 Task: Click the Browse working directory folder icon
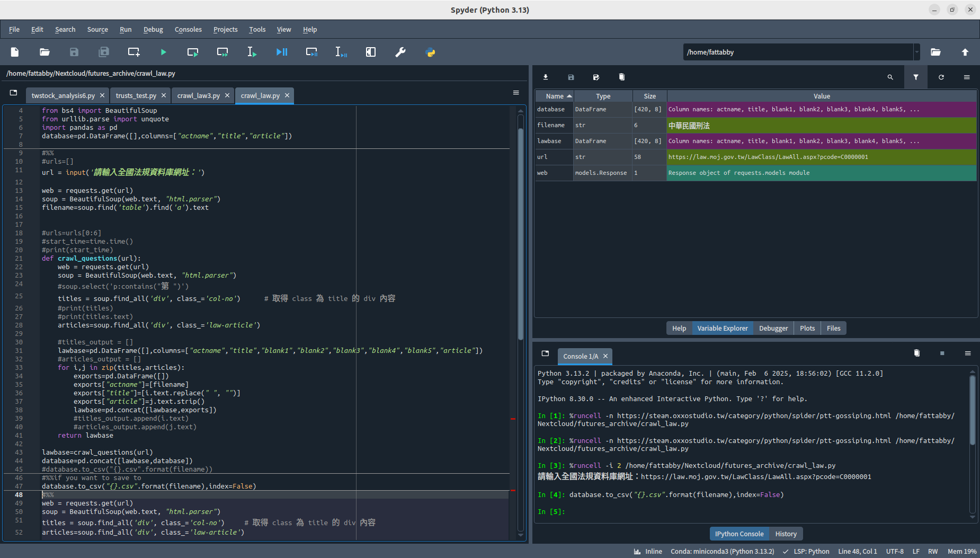click(x=936, y=52)
